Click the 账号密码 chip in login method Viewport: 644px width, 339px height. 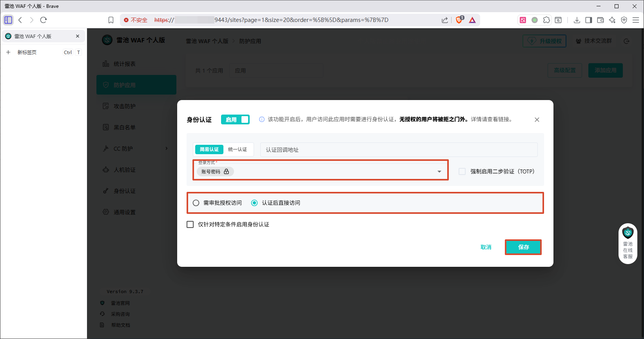(215, 171)
